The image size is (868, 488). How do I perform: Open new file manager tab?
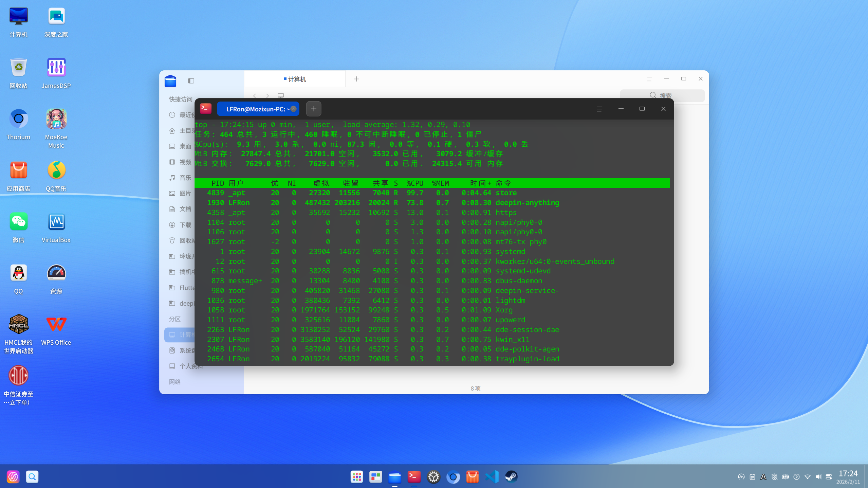point(356,79)
